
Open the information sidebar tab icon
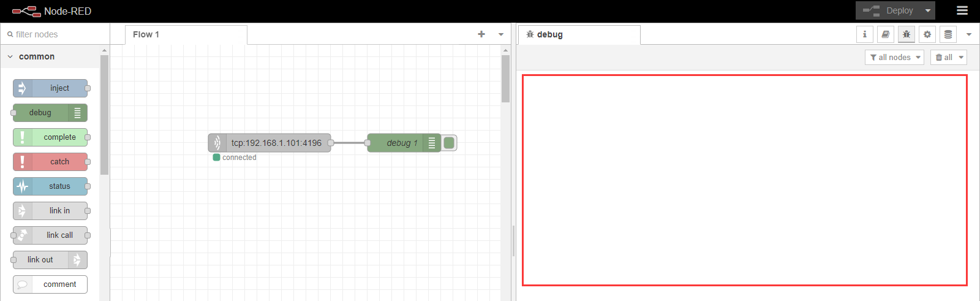point(865,34)
